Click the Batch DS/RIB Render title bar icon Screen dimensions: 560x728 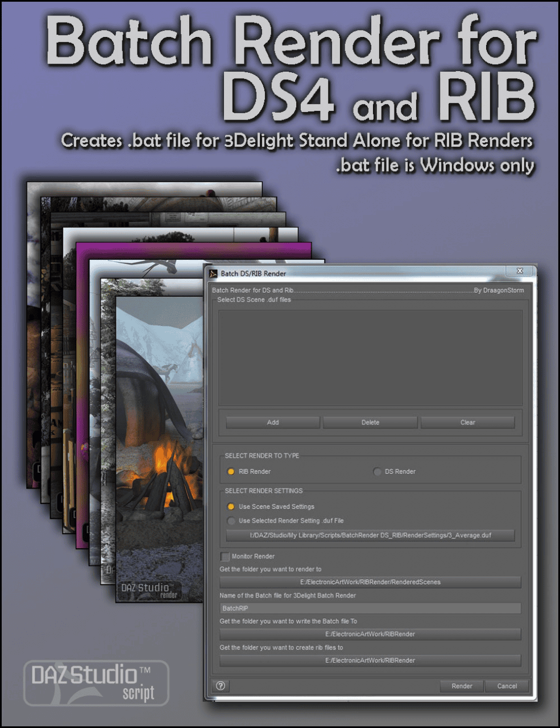pyautogui.click(x=213, y=274)
